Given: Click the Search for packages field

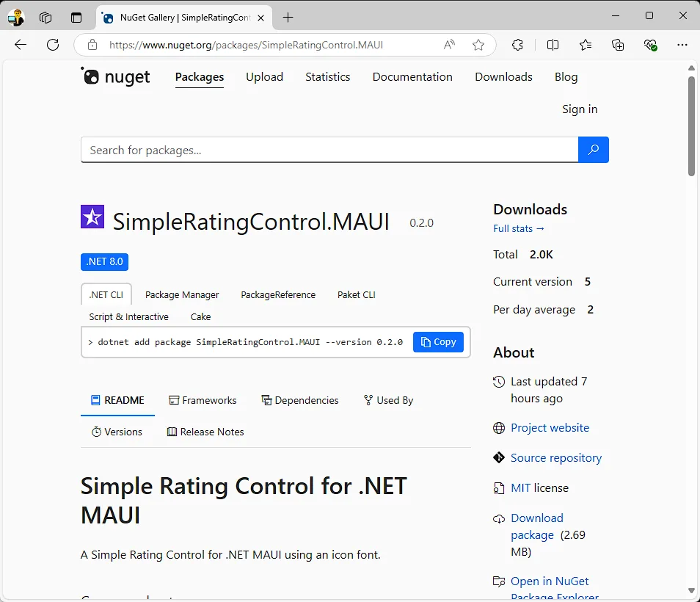Looking at the screenshot, I should click(x=329, y=150).
